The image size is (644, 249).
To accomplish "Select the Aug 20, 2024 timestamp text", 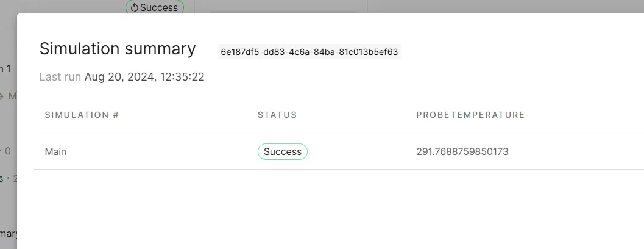I will tap(144, 77).
